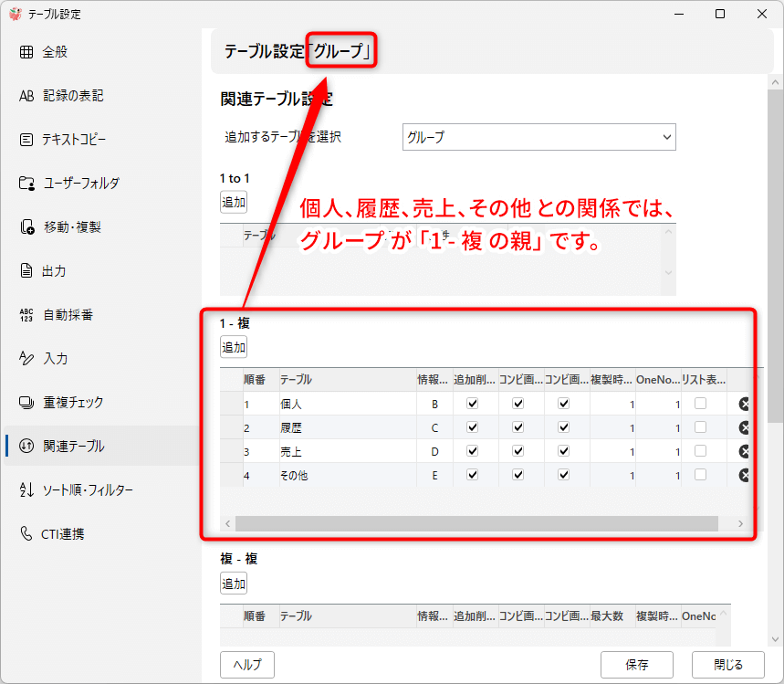This screenshot has width=784, height=684.
Task: Click the 全般 grid icon in sidebar
Action: pos(26,52)
